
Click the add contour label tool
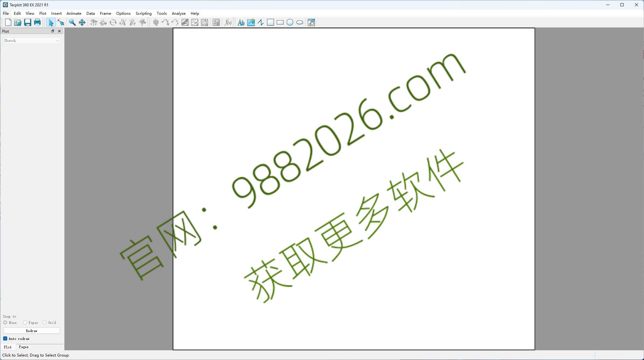click(205, 22)
